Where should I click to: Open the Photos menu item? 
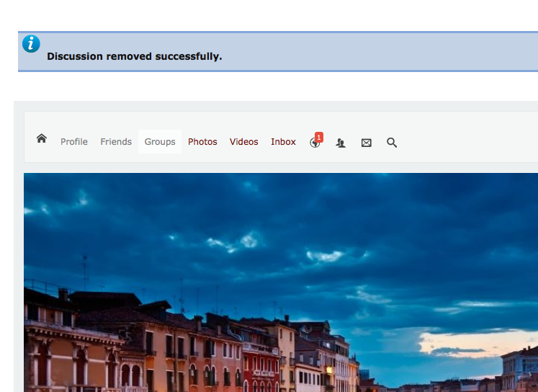[x=202, y=142]
